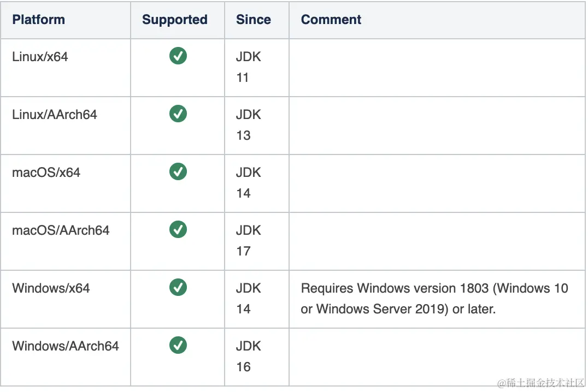Viewport: 588px width, 392px height.
Task: Select the Linux/AArch64 platform cell
Action: click(x=54, y=115)
